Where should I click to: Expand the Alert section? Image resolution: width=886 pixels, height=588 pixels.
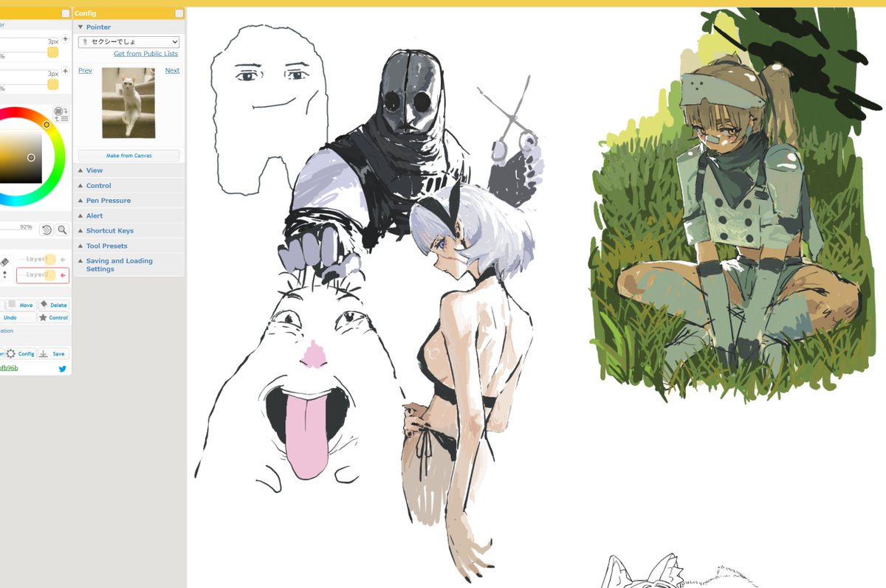[128, 216]
